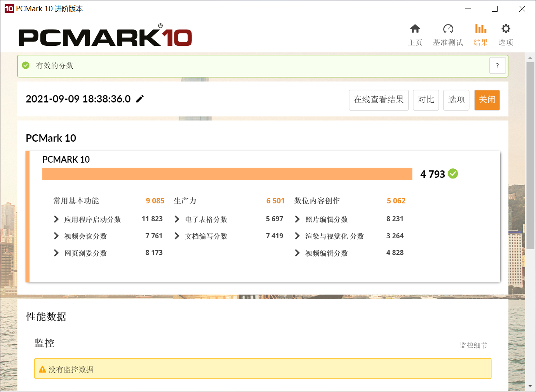The height and width of the screenshot is (392, 536).
Task: Click the warning triangle in 没有监控数据
Action: (42, 369)
